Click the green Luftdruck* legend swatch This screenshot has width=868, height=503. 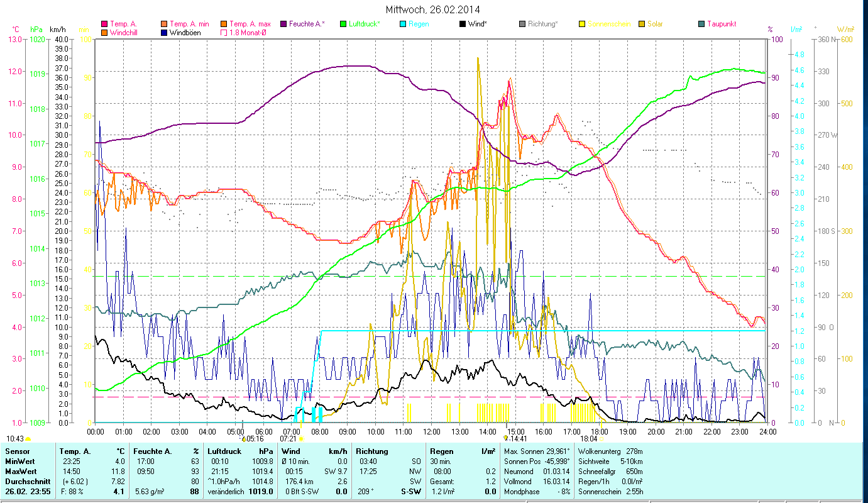(343, 24)
